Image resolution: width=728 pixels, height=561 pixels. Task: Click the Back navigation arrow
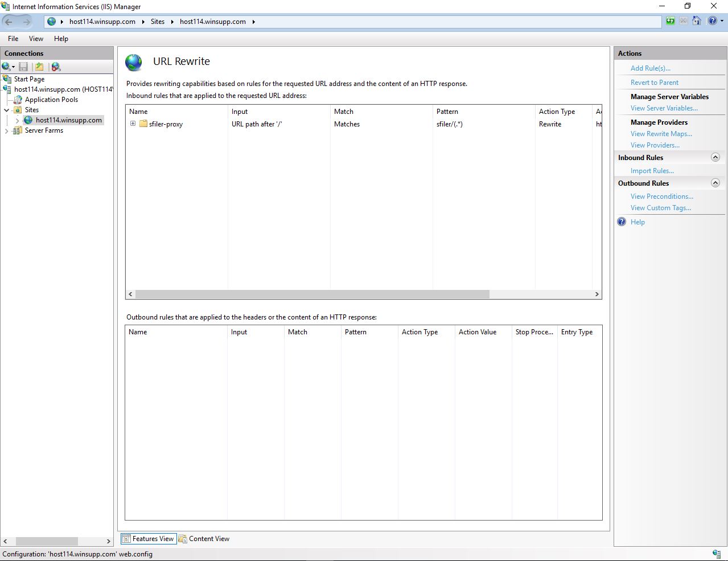pyautogui.click(x=9, y=22)
